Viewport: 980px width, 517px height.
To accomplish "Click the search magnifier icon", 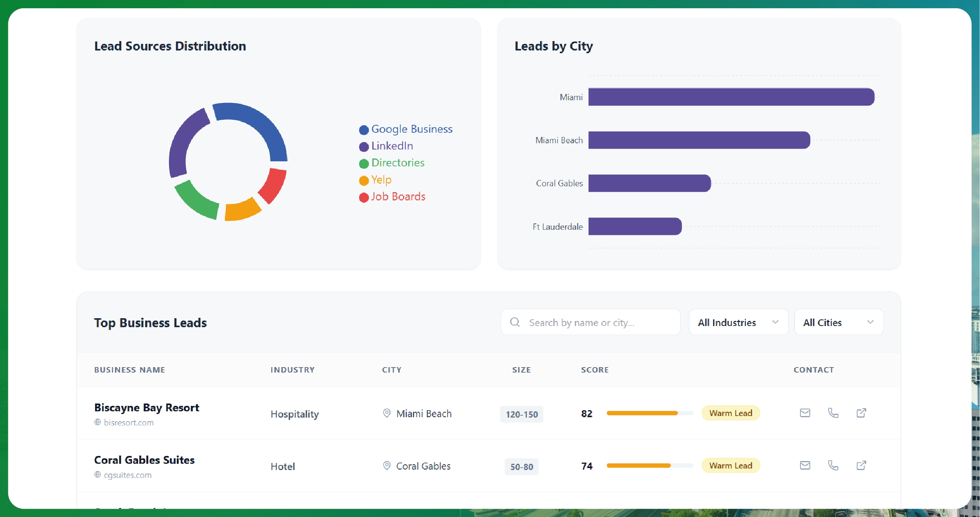I will (515, 322).
